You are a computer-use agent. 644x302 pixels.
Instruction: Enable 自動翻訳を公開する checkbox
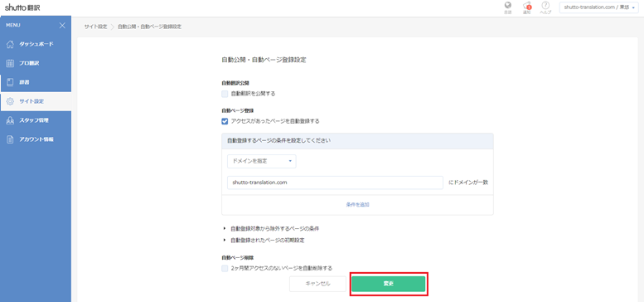(225, 94)
